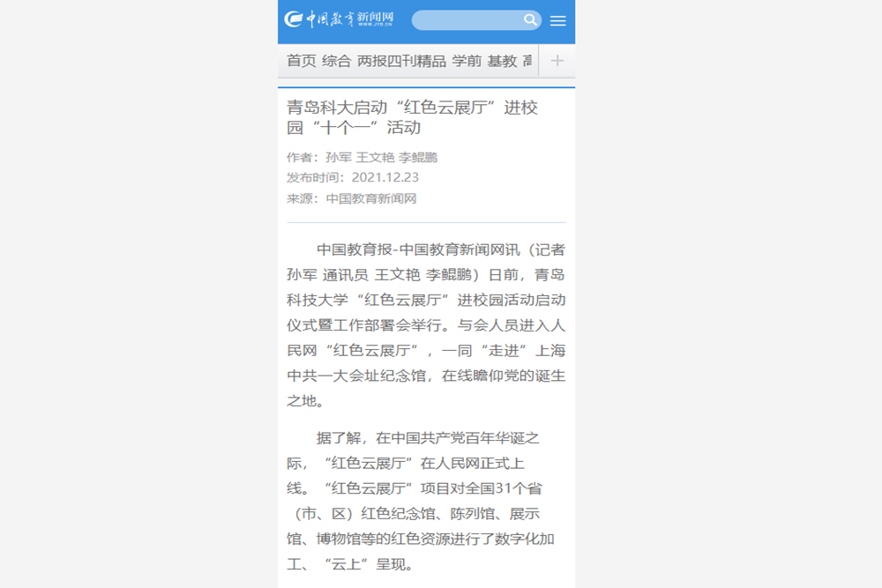Viewport: 882px width, 588px height.
Task: Expand channel list with plus button
Action: click(557, 61)
